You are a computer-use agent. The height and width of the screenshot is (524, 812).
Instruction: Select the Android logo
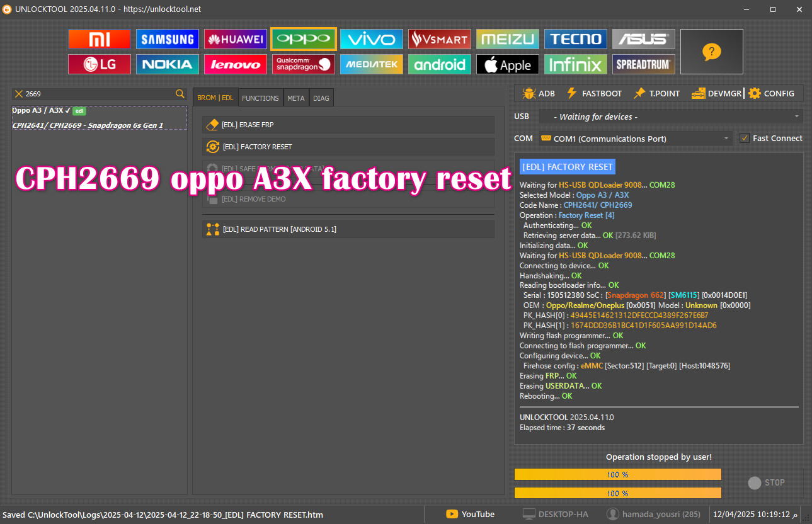point(440,64)
